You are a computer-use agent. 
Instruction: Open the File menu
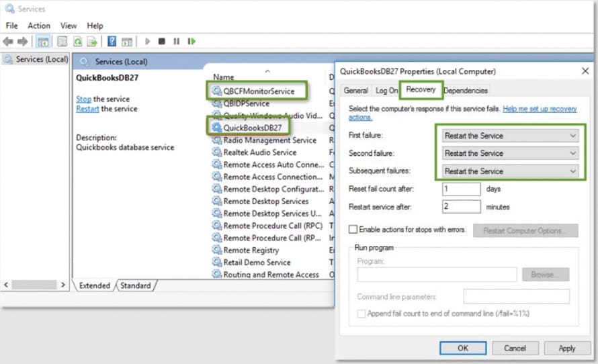11,26
